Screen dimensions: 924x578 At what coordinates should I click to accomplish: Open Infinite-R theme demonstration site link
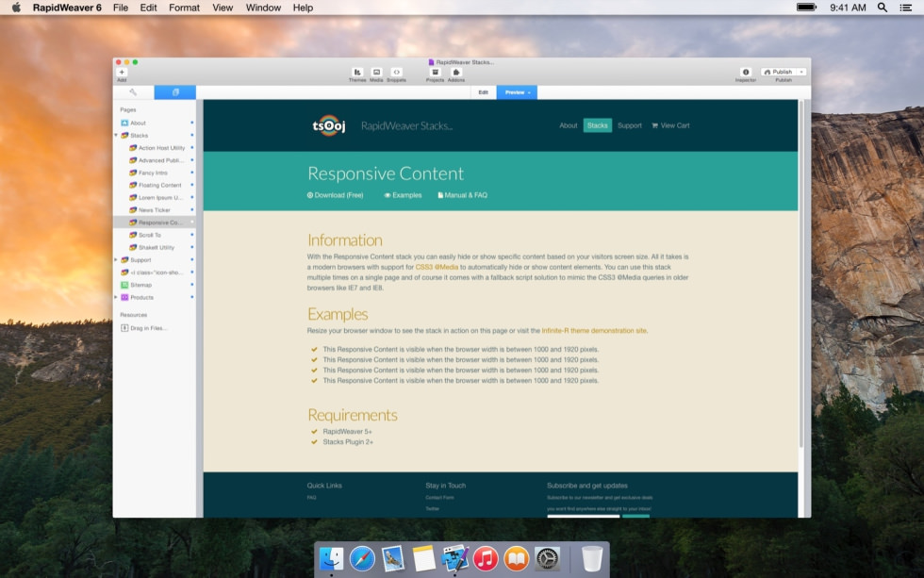[594, 331]
